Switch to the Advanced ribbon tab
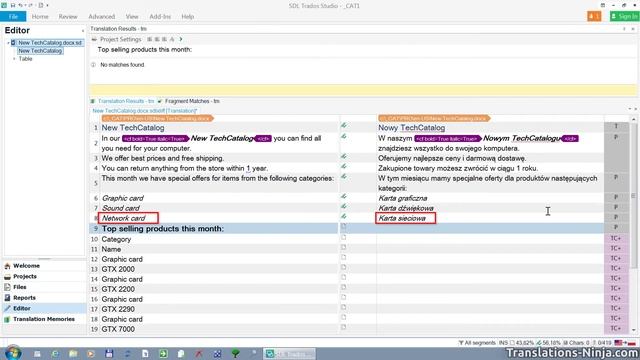This screenshot has width=640, height=360. coord(102,16)
